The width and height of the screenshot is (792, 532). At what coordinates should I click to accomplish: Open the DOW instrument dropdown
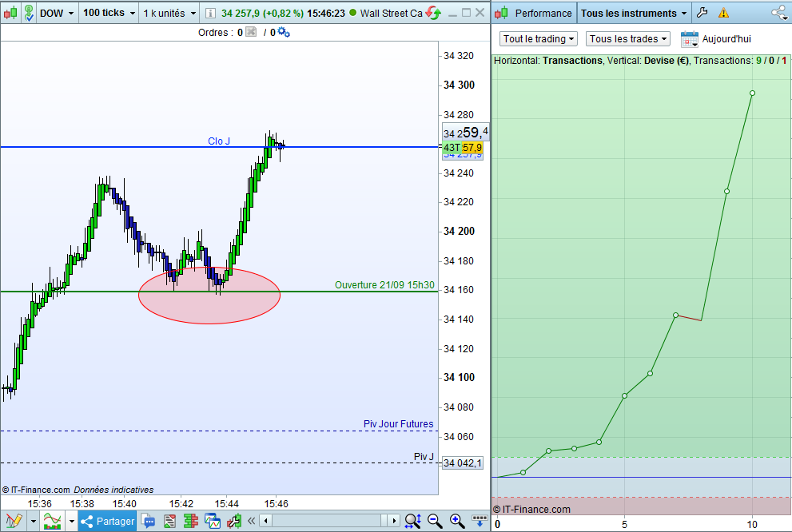point(57,13)
